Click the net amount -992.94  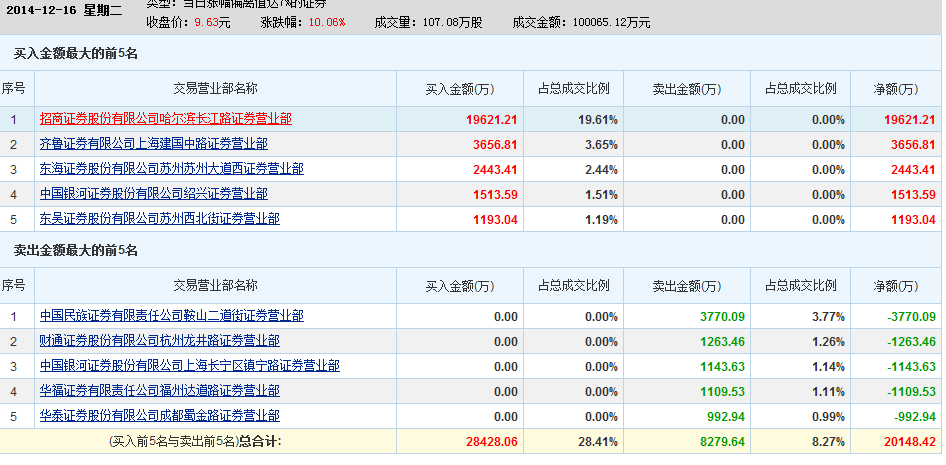tap(915, 417)
